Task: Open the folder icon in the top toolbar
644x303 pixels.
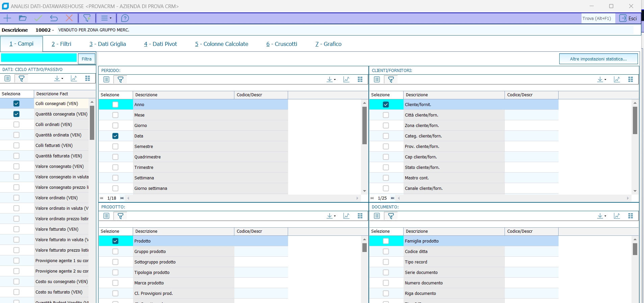Action: pos(23,18)
